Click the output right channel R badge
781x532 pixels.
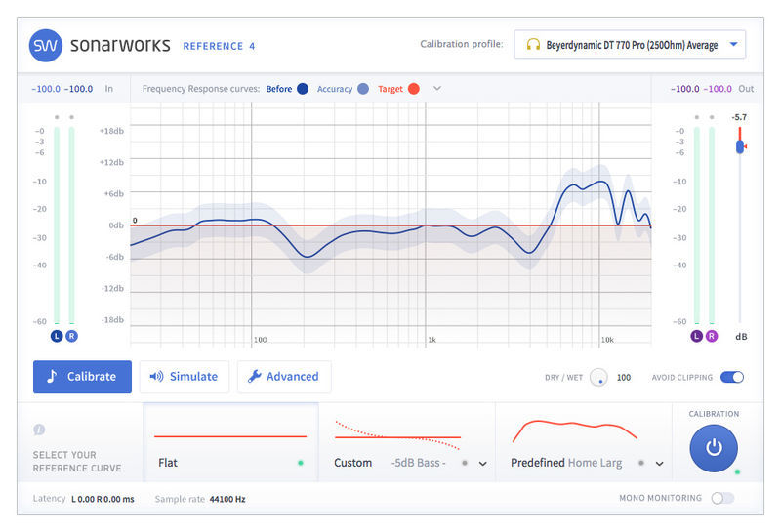tap(712, 336)
